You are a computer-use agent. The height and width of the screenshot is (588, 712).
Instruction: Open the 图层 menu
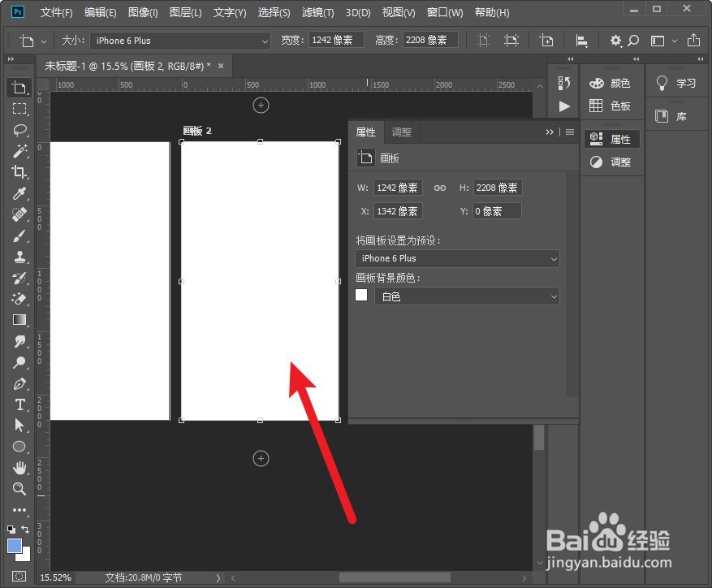(x=185, y=12)
